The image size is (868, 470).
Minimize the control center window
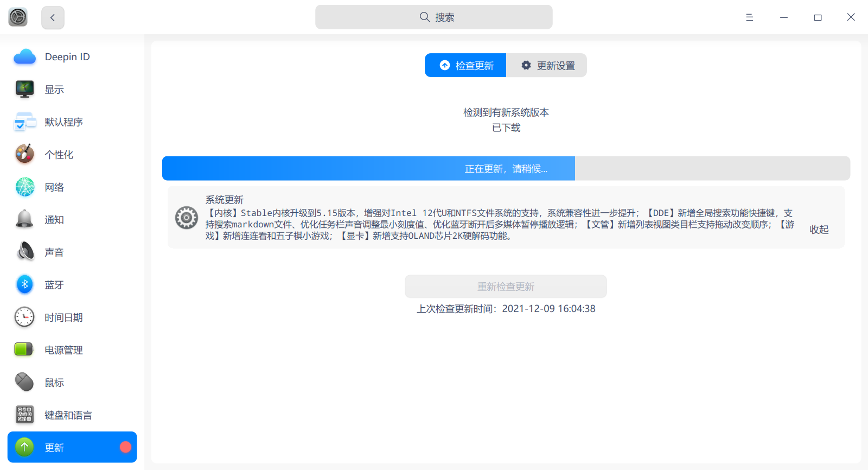click(784, 17)
